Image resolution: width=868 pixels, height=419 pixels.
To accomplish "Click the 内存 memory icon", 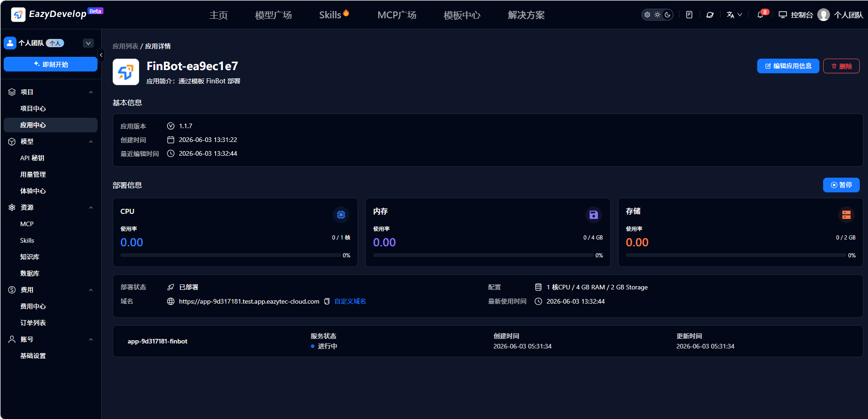I will 594,214.
